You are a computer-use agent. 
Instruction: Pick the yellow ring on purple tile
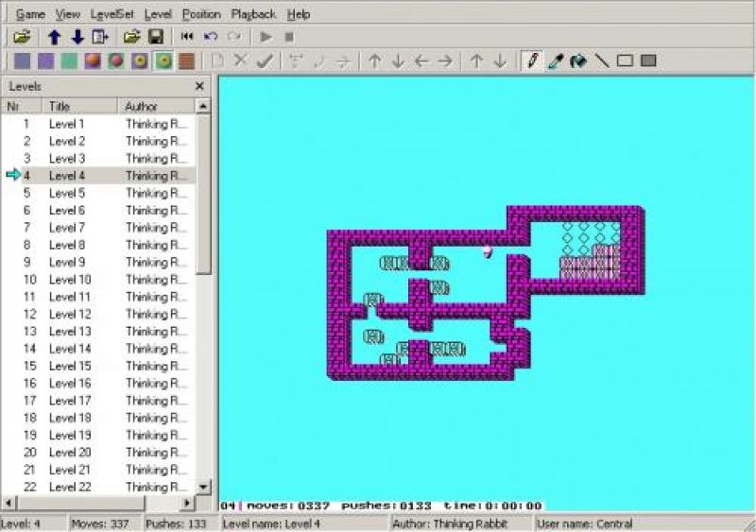pos(140,61)
